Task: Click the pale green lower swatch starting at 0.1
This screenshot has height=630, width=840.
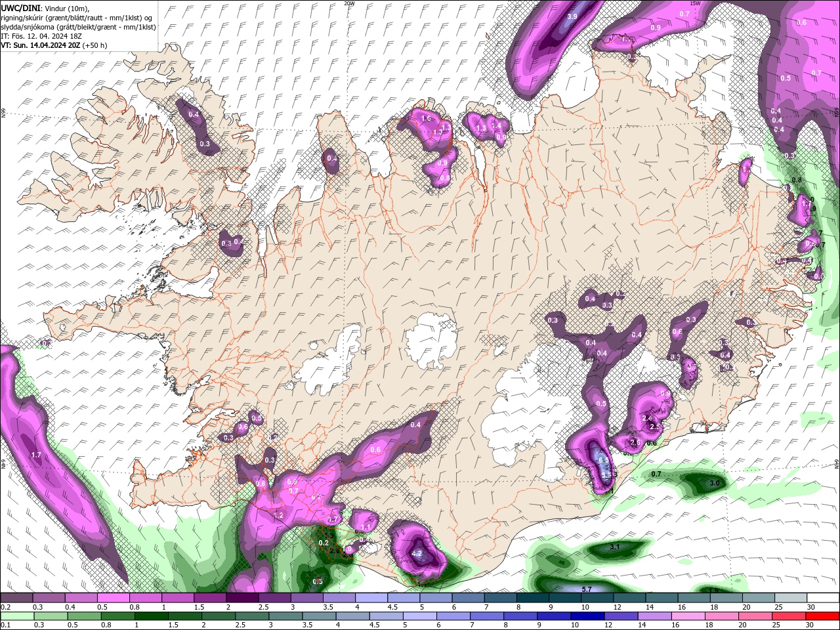Action: pyautogui.click(x=17, y=616)
